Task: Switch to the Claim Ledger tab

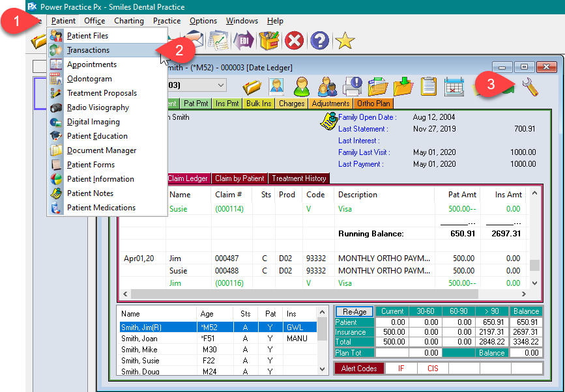Action: click(188, 178)
